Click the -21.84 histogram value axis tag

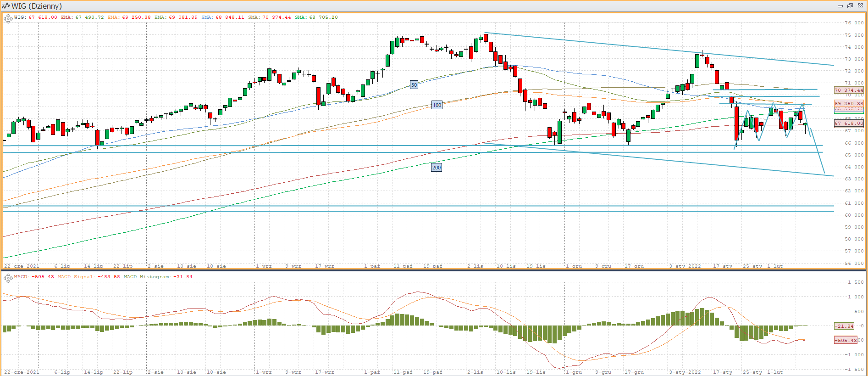click(x=844, y=326)
